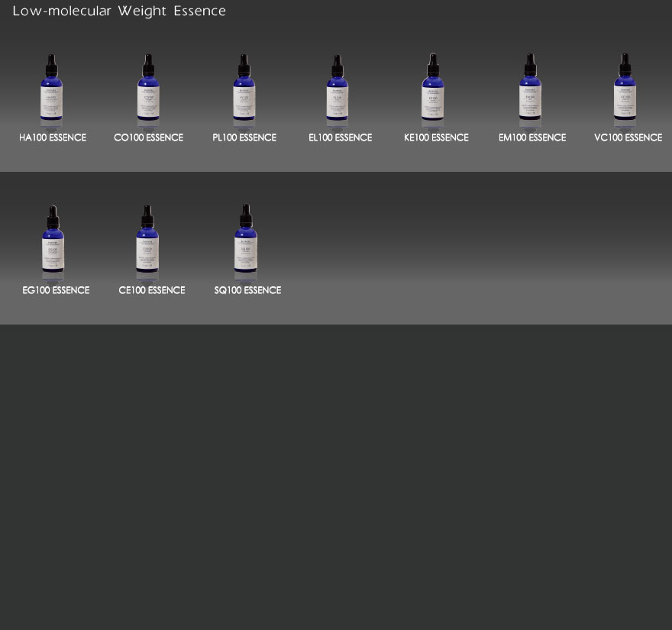
Task: Select the PL100 Essence bottle image
Action: (x=244, y=89)
